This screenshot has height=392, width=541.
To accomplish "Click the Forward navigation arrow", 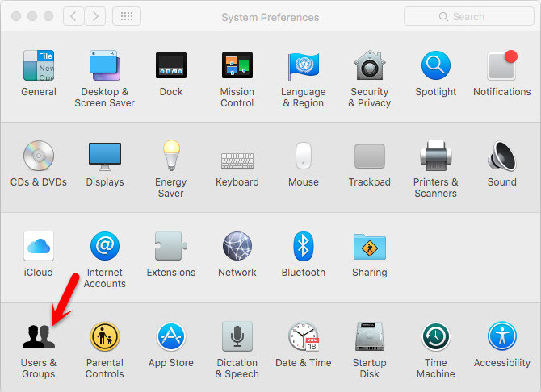I will click(95, 16).
